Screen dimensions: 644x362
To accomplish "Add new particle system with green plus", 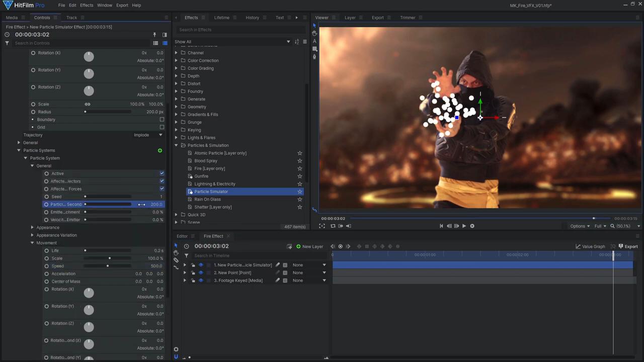I will [x=160, y=150].
